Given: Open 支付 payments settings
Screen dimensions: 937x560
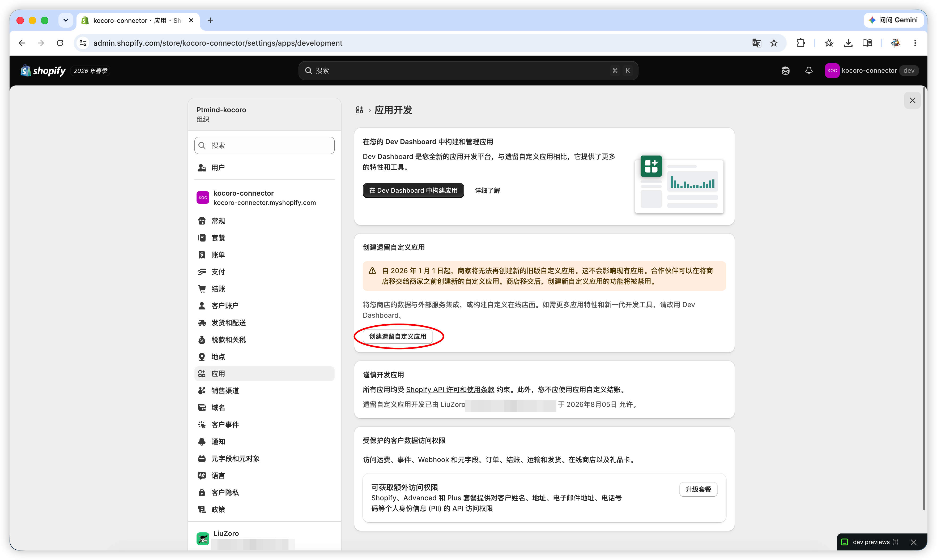Looking at the screenshot, I should 264,272.
